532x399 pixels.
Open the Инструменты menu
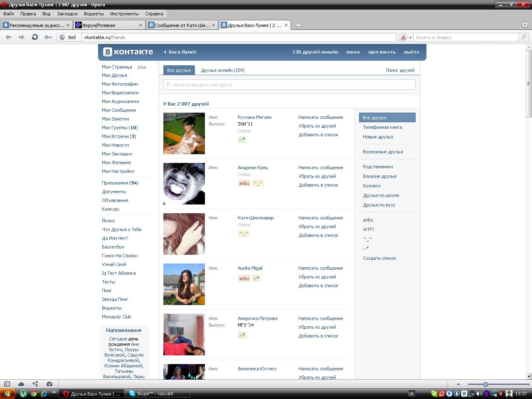(x=124, y=14)
